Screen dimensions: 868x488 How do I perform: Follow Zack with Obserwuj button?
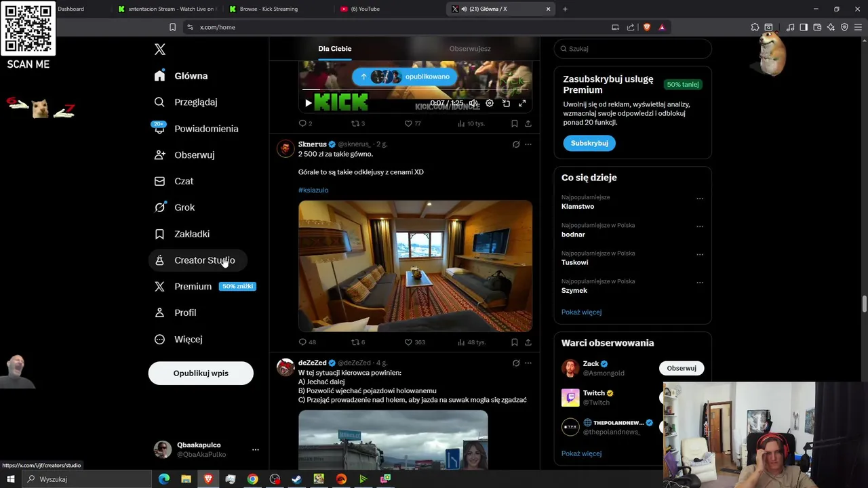click(682, 368)
